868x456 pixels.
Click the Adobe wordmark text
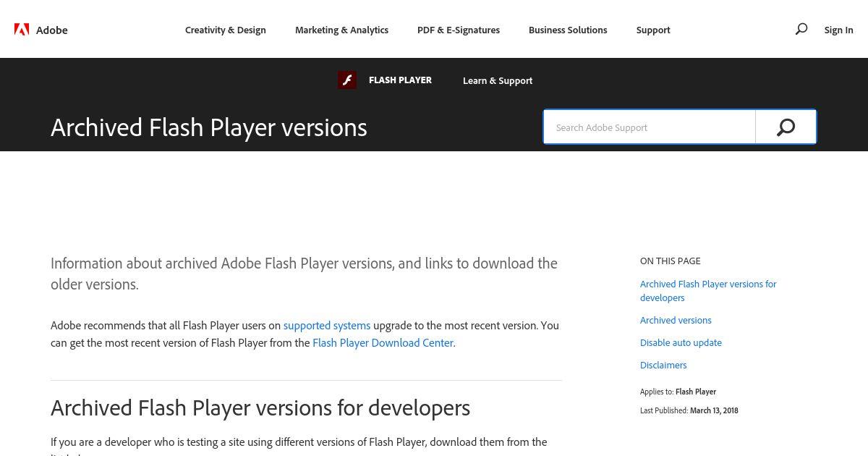pos(52,30)
